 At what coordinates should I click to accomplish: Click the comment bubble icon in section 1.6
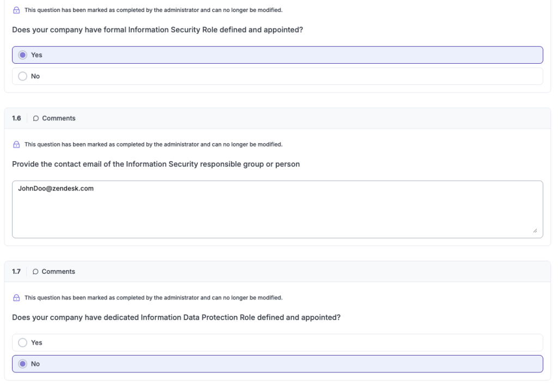click(35, 119)
